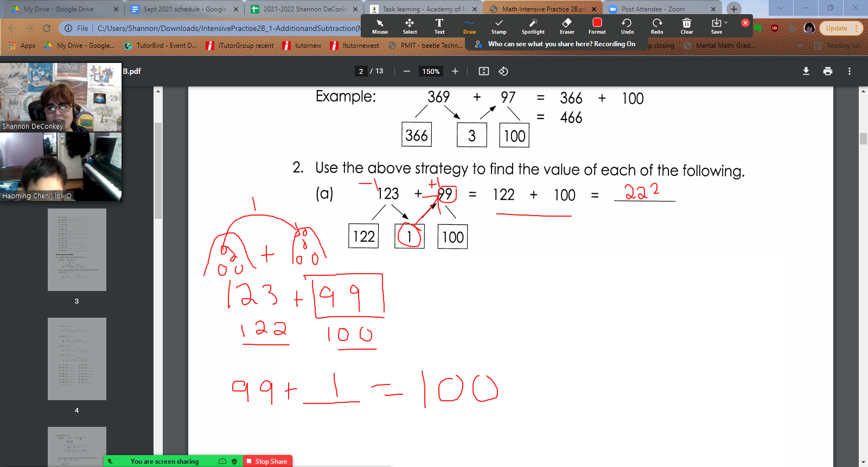Open the PDF viewer more actions menu
Image resolution: width=868 pixels, height=467 pixels.
(x=850, y=71)
